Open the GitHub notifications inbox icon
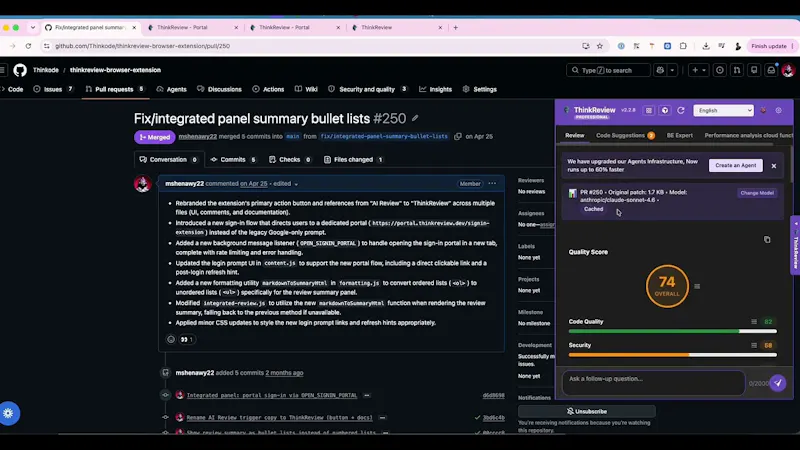This screenshot has height=450, width=800. 771,70
